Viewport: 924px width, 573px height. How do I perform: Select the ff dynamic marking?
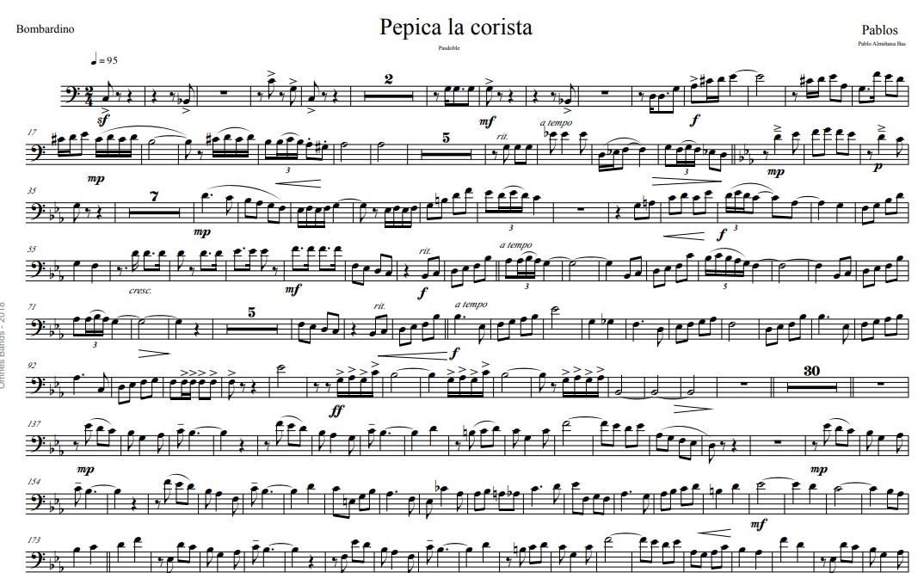pos(336,410)
